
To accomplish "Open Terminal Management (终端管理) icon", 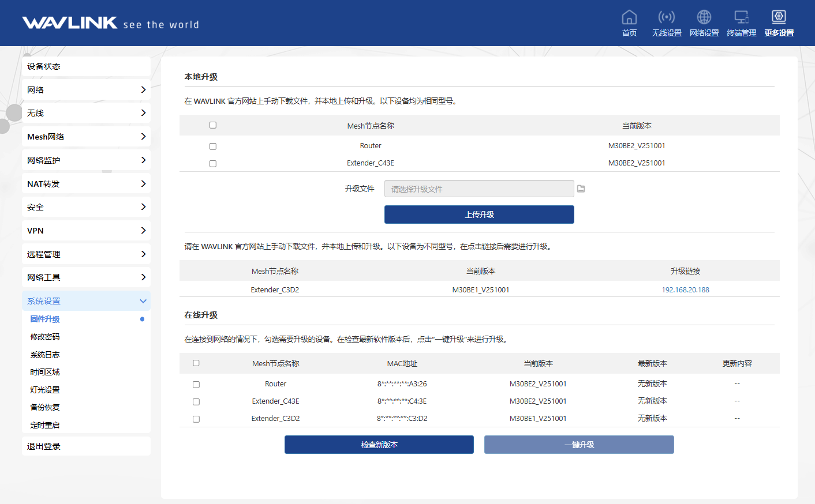I will point(741,17).
